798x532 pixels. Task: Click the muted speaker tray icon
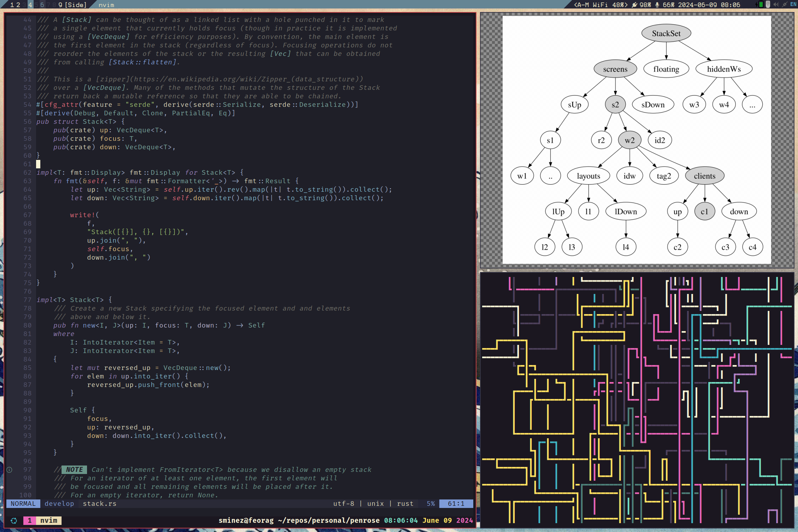tap(776, 5)
